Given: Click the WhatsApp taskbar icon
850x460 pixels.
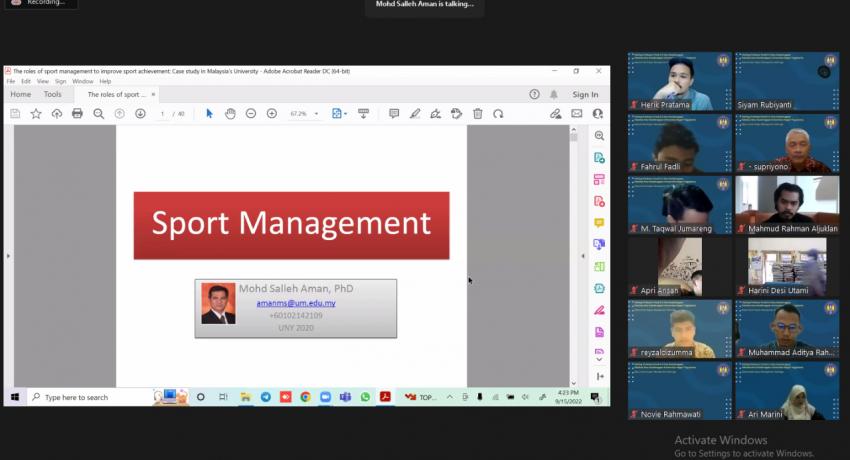Looking at the screenshot, I should tap(365, 397).
